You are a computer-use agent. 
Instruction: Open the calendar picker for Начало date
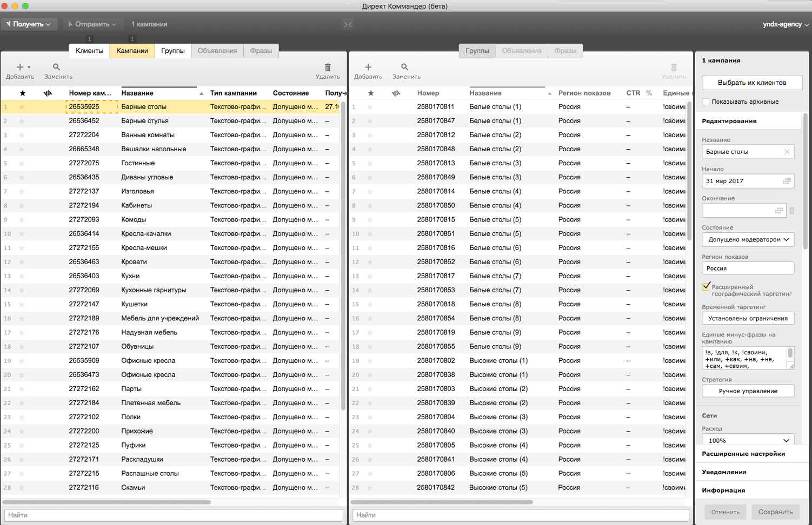787,181
